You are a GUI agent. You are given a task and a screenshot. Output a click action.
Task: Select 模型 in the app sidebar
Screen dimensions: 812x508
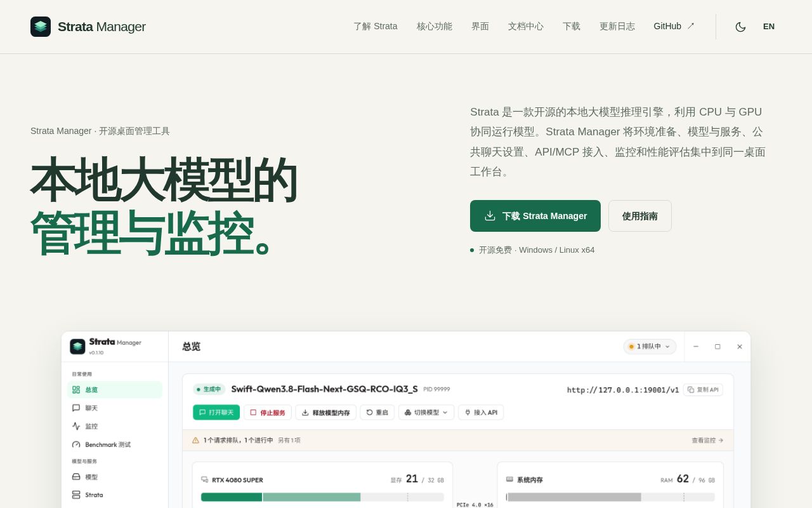pos(115,477)
